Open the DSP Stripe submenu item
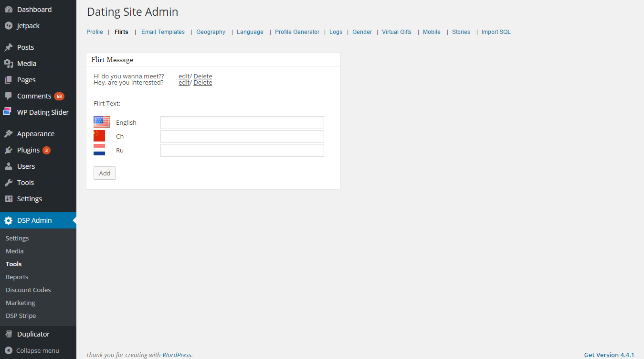Image resolution: width=644 pixels, height=359 pixels. coord(21,315)
